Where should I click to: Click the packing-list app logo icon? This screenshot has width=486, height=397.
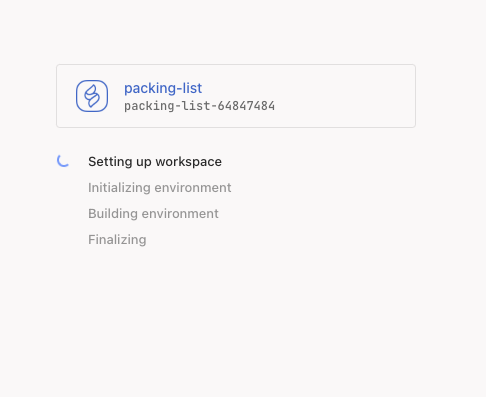(92, 96)
